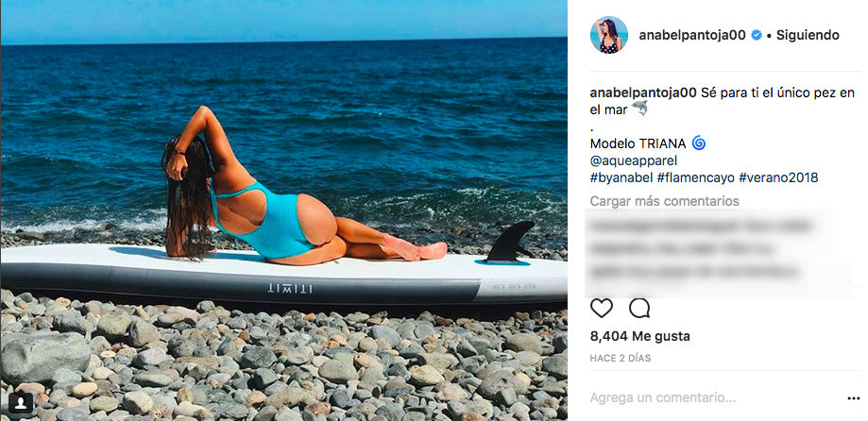Open the #byanabel hashtag
This screenshot has height=421, width=868.
coord(621,178)
